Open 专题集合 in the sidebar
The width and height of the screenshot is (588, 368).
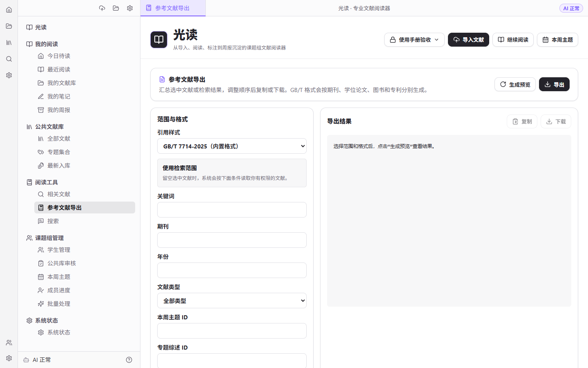coord(85,152)
